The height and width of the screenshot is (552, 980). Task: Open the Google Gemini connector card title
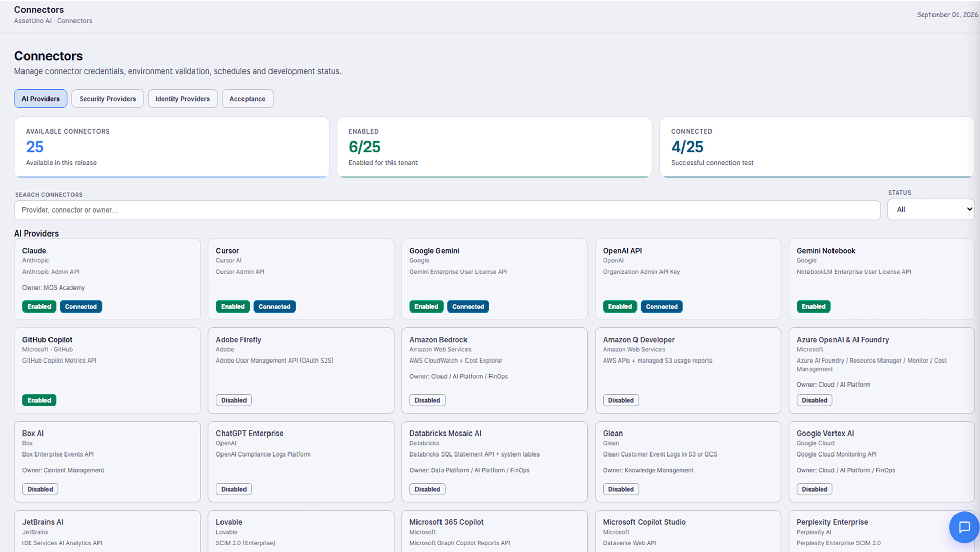[x=434, y=251]
